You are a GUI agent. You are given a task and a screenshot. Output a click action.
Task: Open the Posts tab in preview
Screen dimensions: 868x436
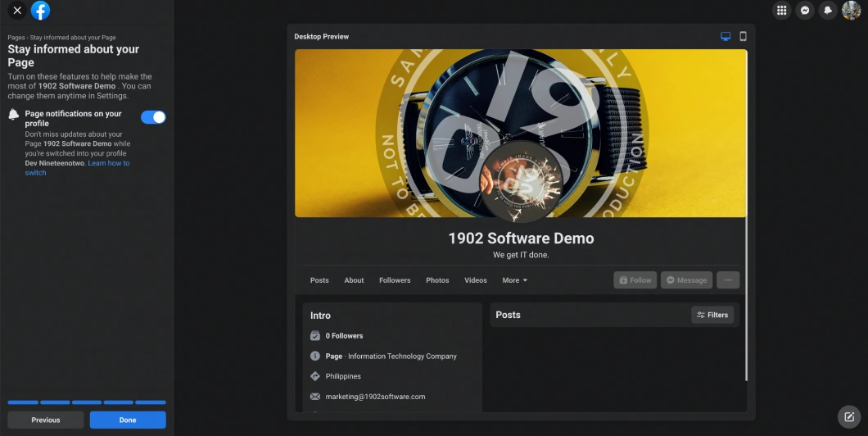(x=319, y=280)
